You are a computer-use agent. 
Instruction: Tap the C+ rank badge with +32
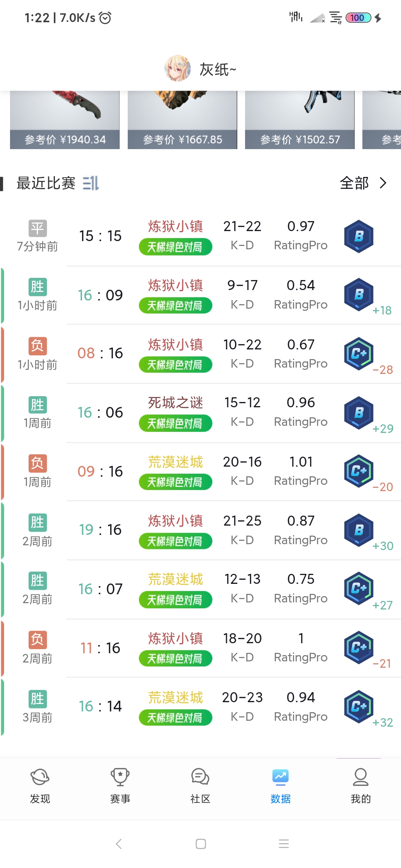point(359,706)
